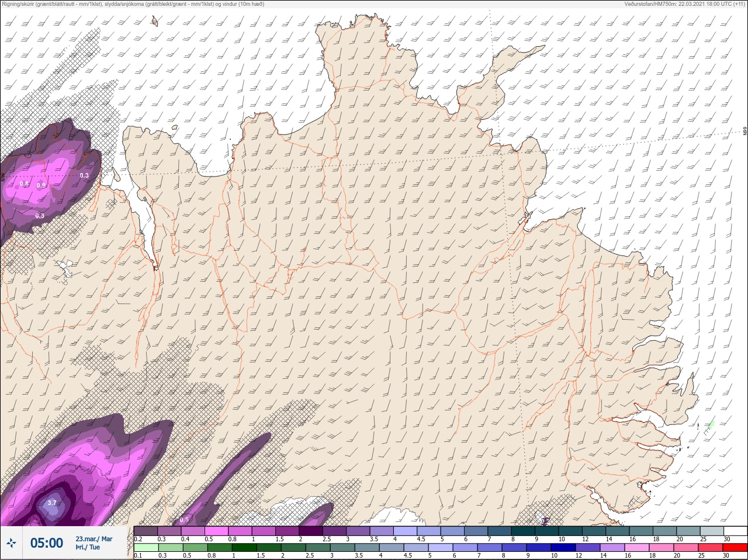Click the darkest green 1–1.5 rain legend swatch

[245, 547]
